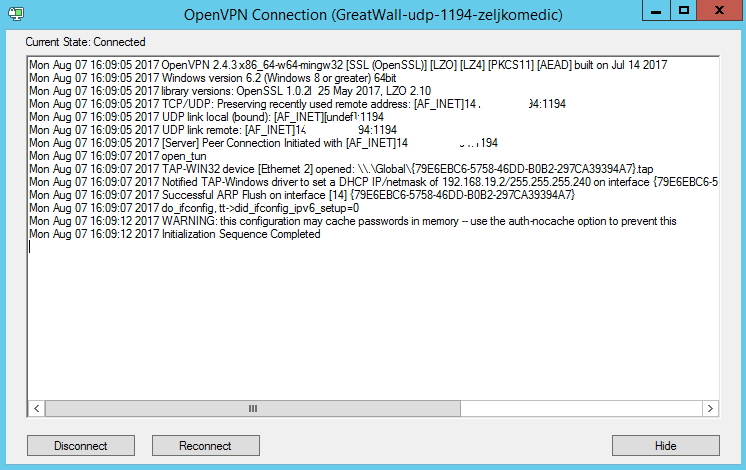
Task: Click the horizontal scrollbar thumb
Action: [253, 409]
